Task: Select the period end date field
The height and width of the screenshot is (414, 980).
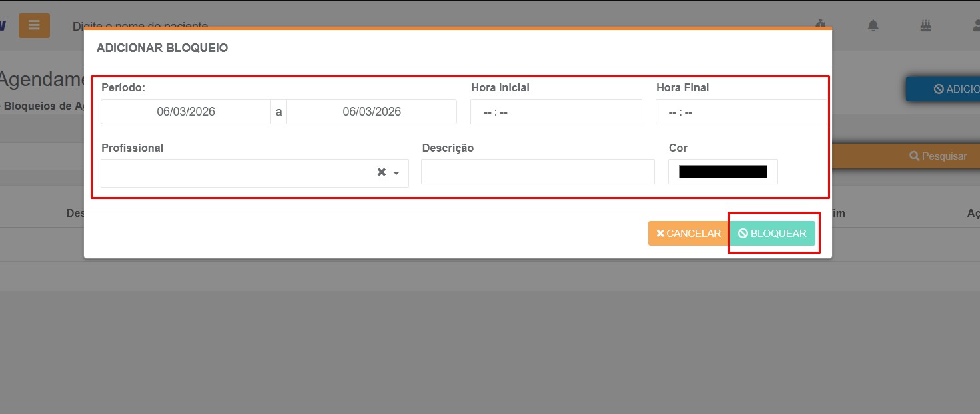Action: tap(371, 112)
